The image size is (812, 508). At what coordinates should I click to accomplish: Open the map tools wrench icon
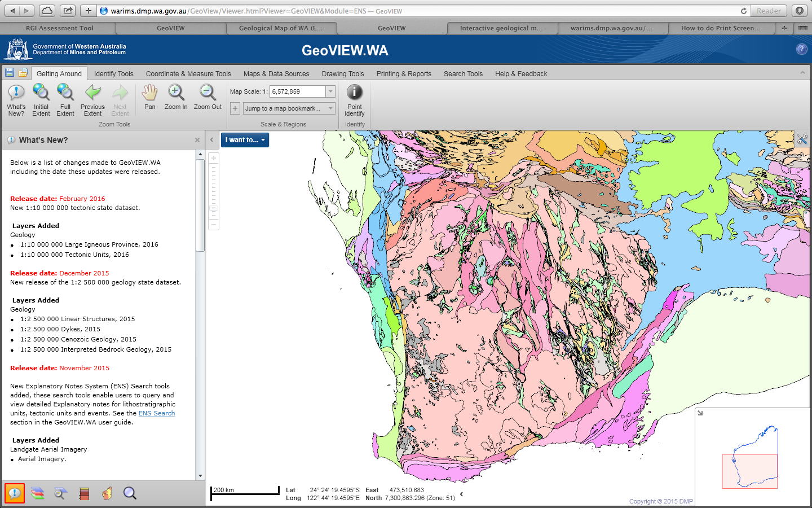tap(802, 139)
